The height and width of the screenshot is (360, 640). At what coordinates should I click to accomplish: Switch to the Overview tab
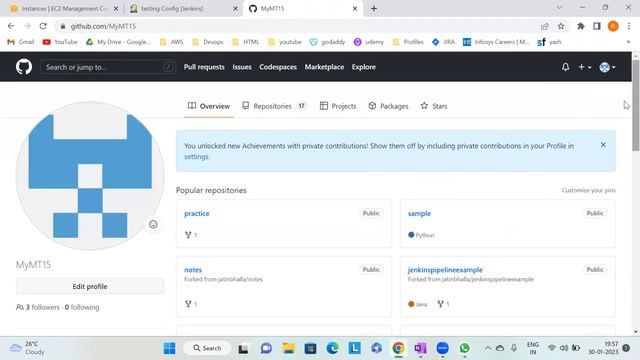tap(209, 106)
